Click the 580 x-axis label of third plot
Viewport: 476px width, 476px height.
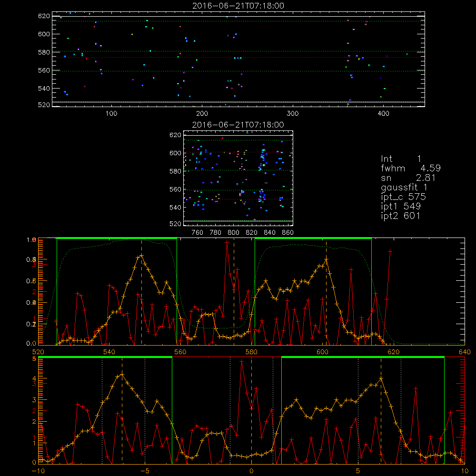point(251,352)
